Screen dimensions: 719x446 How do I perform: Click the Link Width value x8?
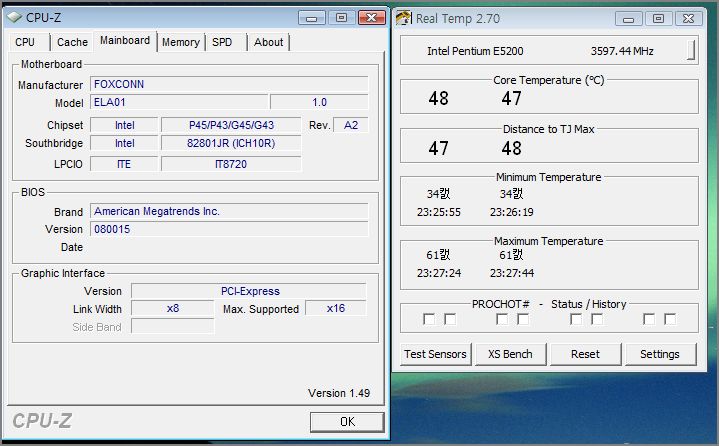pyautogui.click(x=172, y=308)
